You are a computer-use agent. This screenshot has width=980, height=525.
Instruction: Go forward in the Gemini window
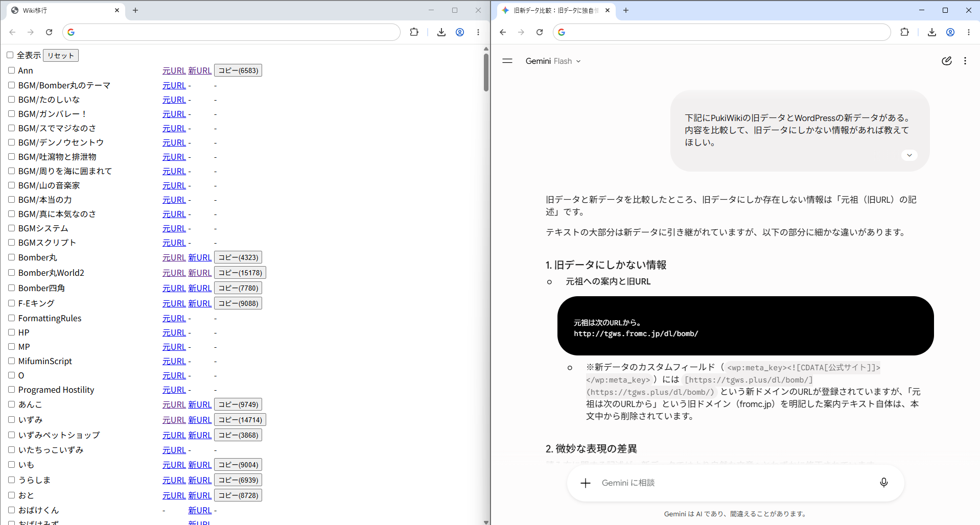(521, 32)
